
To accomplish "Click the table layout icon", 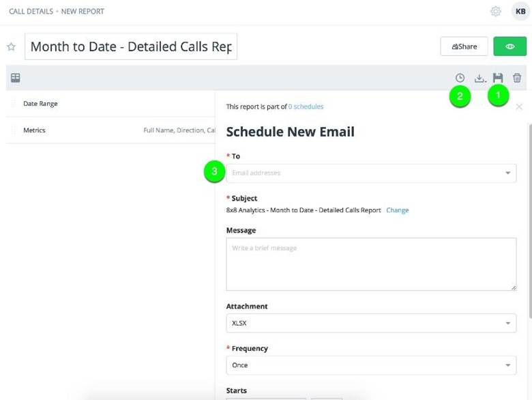I will pyautogui.click(x=15, y=78).
